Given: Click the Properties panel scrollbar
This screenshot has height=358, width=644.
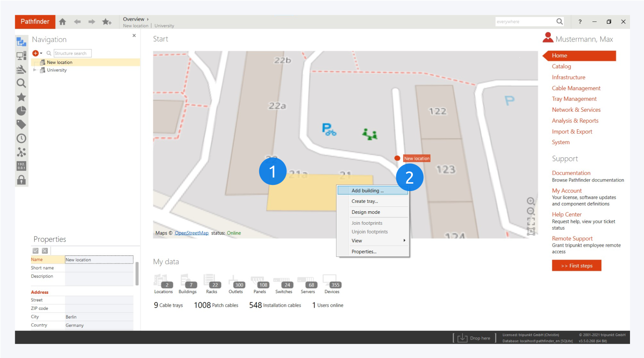Looking at the screenshot, I should (x=137, y=274).
